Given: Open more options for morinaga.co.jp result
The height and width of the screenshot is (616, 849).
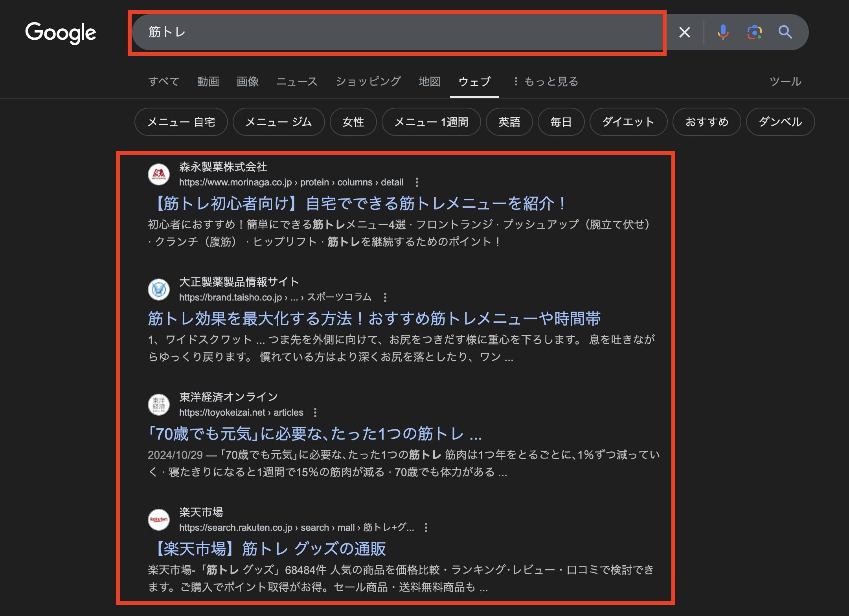Looking at the screenshot, I should 417,182.
